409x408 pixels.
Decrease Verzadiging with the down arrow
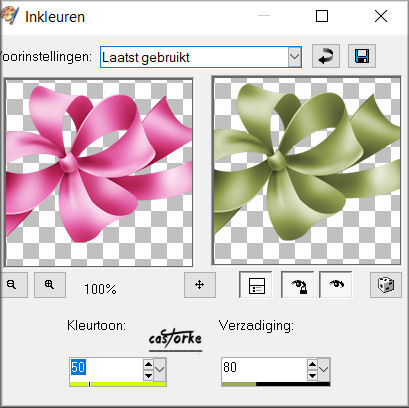tap(312, 375)
